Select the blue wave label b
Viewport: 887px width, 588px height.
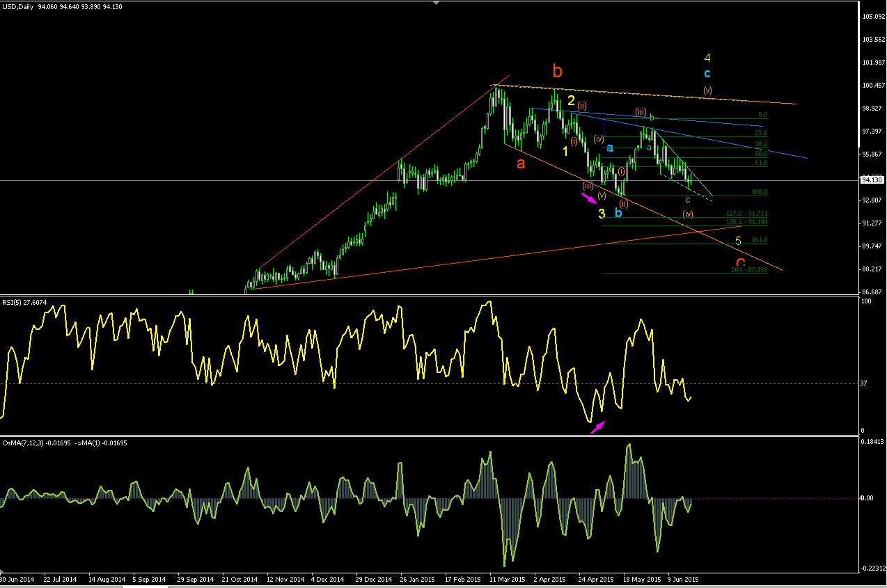[x=618, y=212]
